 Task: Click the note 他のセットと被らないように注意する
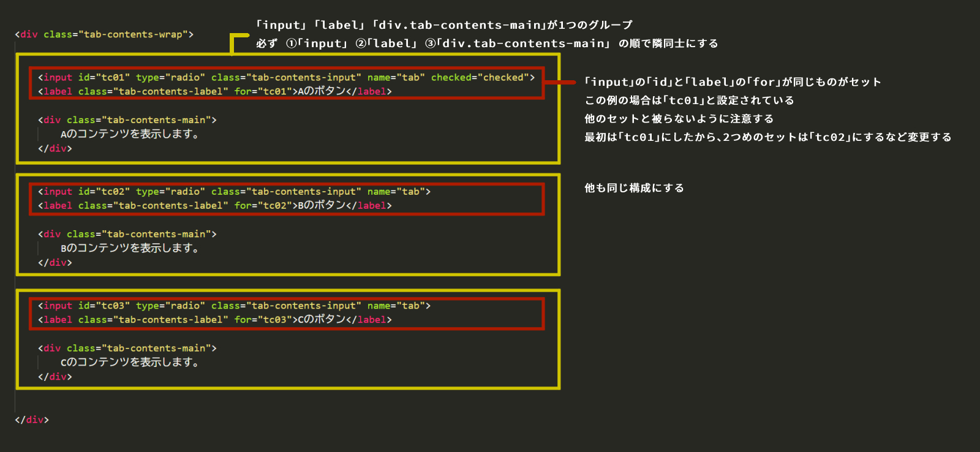pos(679,119)
